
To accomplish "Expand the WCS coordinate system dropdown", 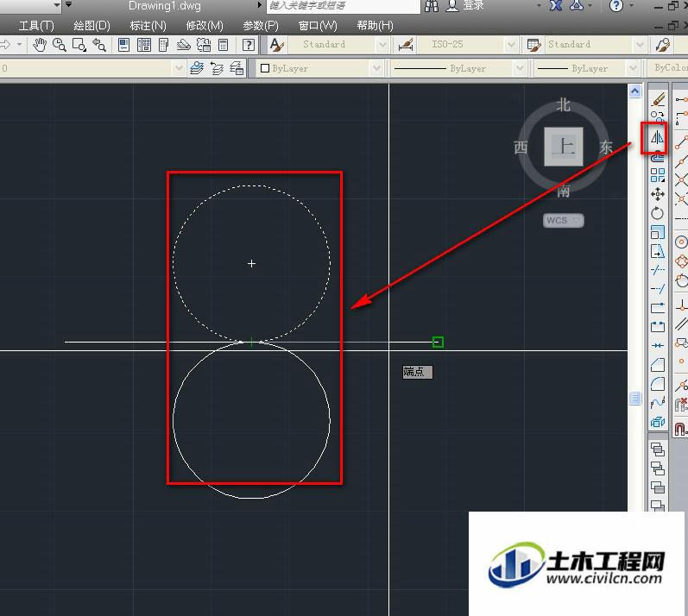I will [x=578, y=220].
